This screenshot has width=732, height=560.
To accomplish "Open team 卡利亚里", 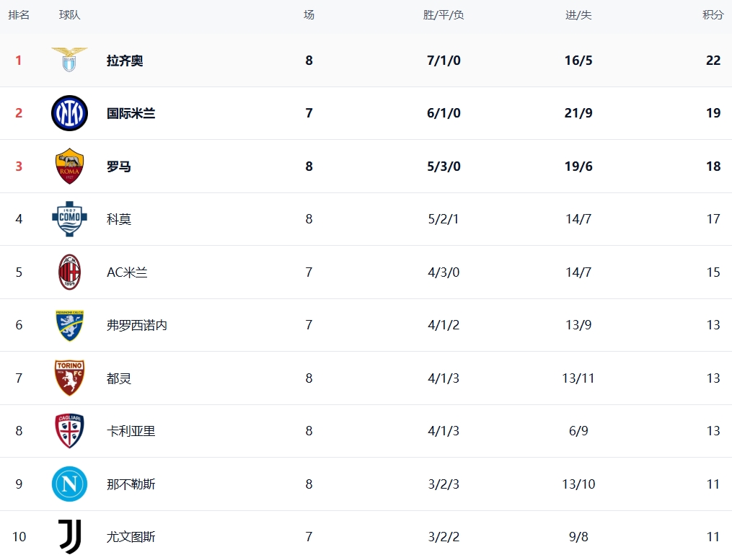I will [x=131, y=431].
